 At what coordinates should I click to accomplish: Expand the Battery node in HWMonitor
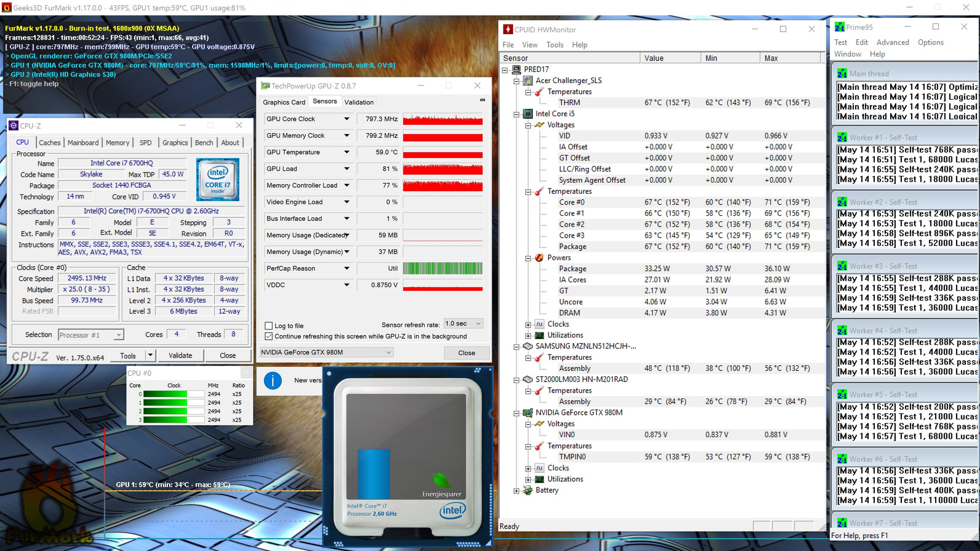517,491
